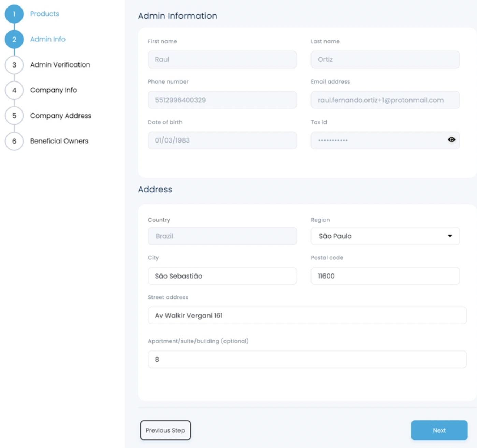
Task: Click the First name field containing Raul
Action: pyautogui.click(x=222, y=59)
